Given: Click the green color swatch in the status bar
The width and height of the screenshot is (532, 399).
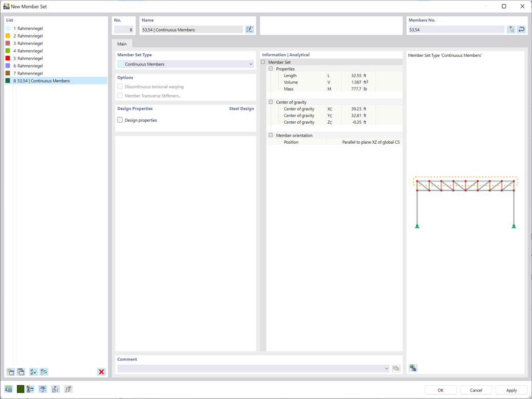Looking at the screenshot, I should pyautogui.click(x=19, y=389).
